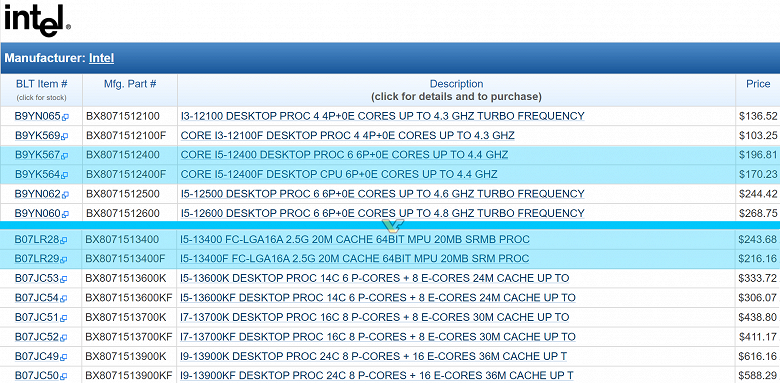
Task: Click stock icon beside B07LR28
Action: [x=64, y=241]
